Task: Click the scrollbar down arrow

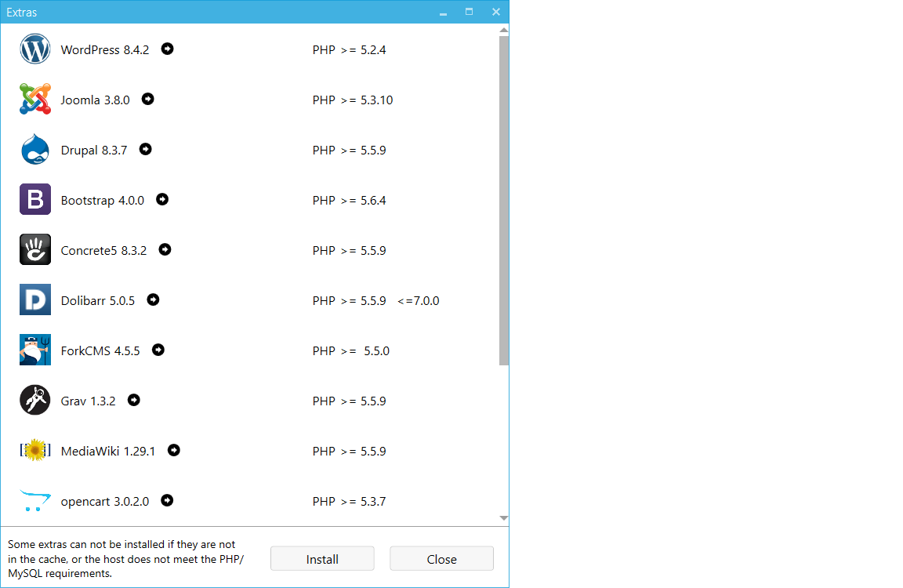Action: 504,517
